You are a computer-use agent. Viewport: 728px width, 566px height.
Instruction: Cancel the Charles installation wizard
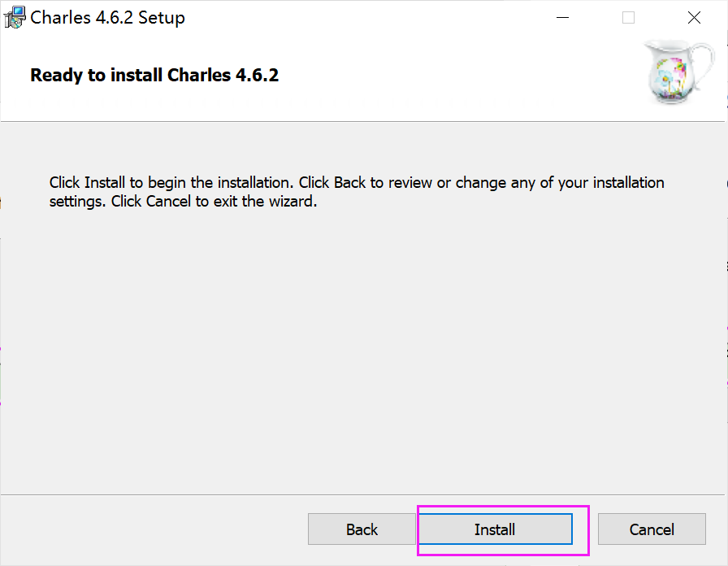tap(652, 529)
